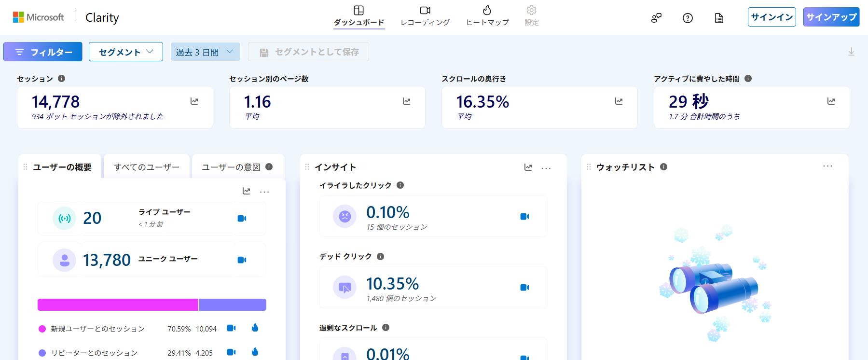This screenshot has width=868, height=360.
Task: View recordings of デッド クリック sessions
Action: pos(524,288)
